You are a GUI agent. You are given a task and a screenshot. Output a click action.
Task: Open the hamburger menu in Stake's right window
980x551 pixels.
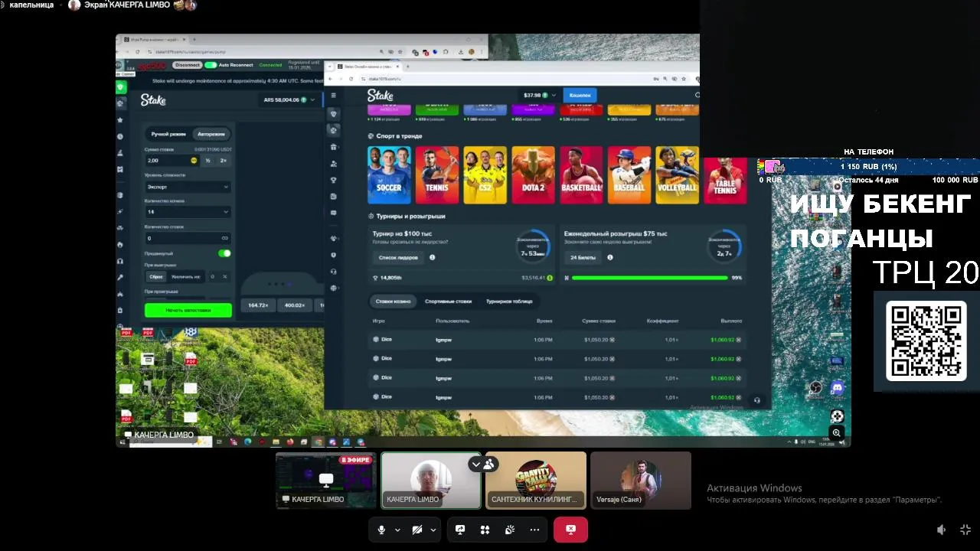pyautogui.click(x=333, y=96)
